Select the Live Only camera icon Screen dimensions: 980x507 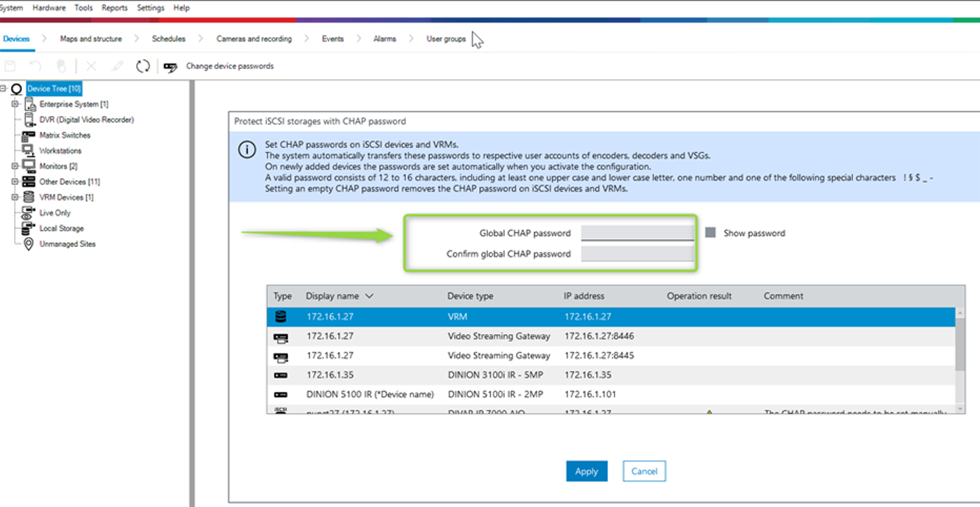tap(28, 213)
